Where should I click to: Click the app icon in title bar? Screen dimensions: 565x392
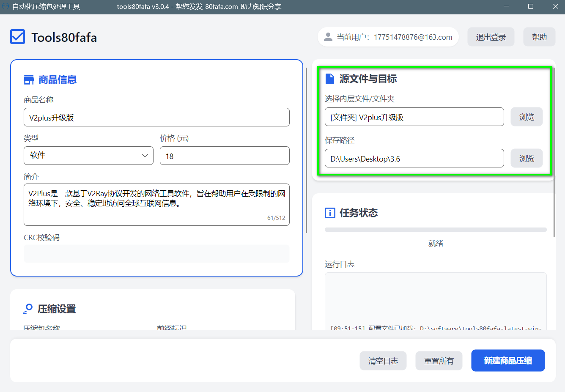[x=5, y=6]
